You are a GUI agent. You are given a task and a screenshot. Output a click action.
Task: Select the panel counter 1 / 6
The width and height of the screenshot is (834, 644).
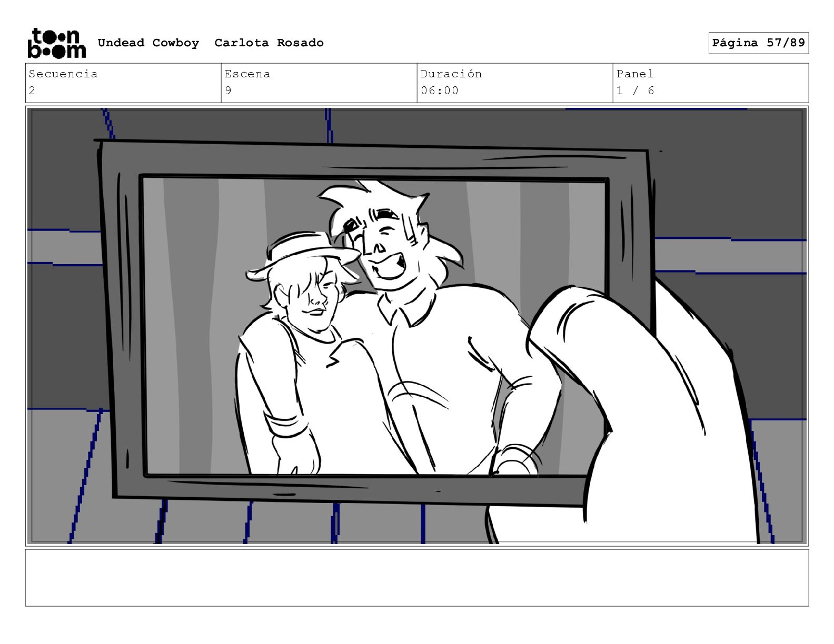635,90
